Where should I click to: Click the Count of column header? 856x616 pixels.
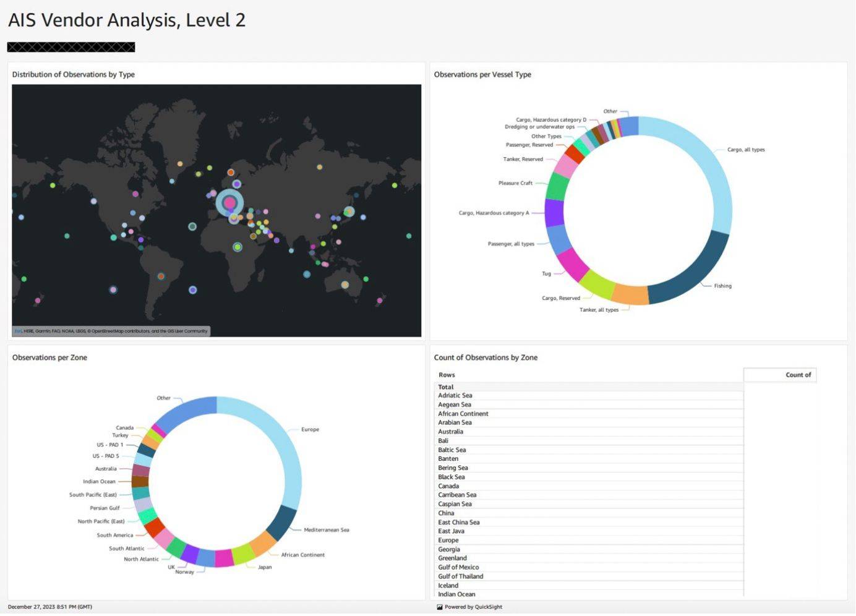pyautogui.click(x=798, y=375)
